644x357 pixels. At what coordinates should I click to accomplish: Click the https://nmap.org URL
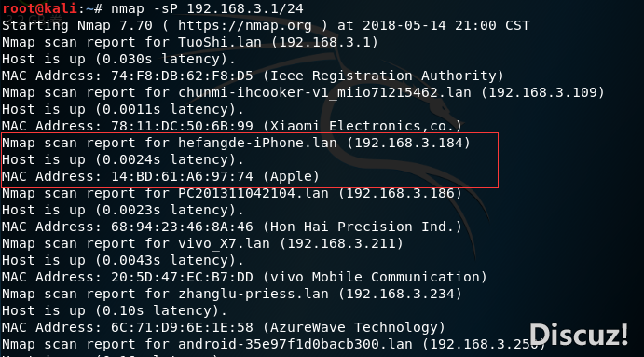point(245,25)
